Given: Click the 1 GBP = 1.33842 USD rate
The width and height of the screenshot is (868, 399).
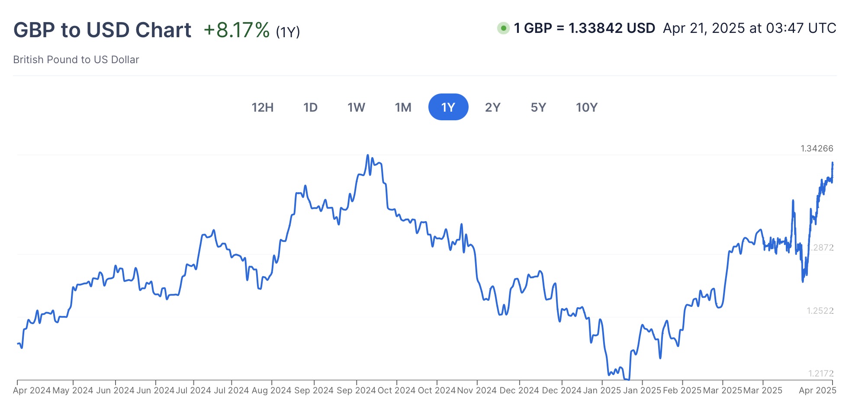Looking at the screenshot, I should click(584, 29).
